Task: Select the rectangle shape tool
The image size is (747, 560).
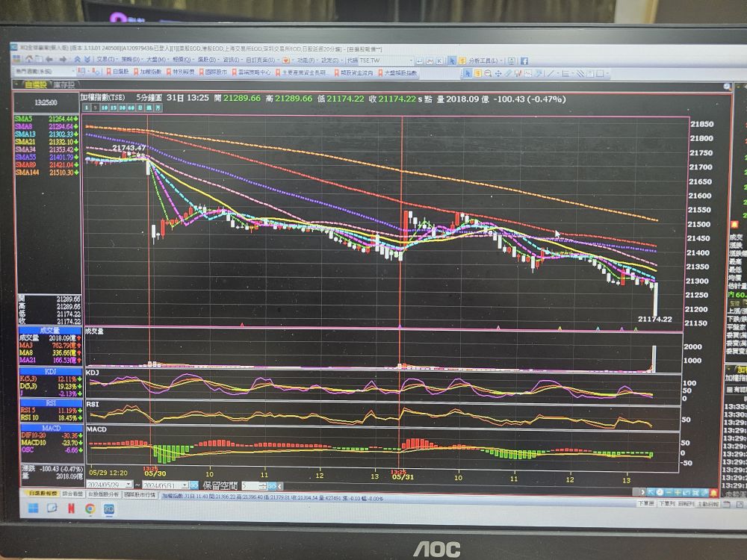Action: pos(600,73)
